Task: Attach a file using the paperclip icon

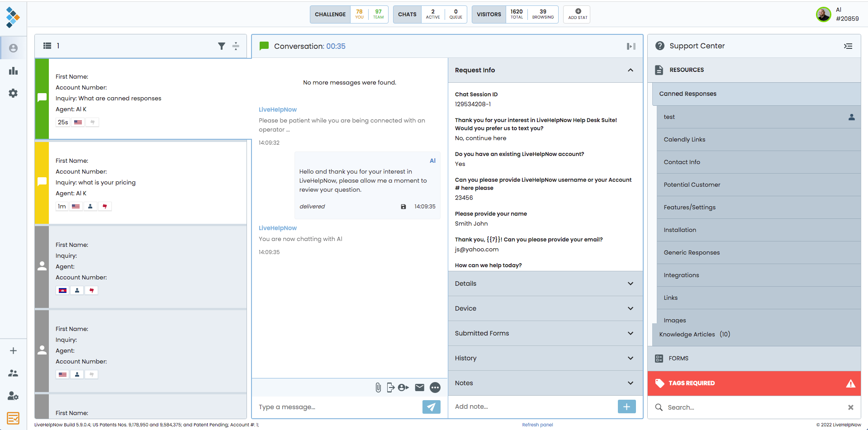Action: coord(378,387)
